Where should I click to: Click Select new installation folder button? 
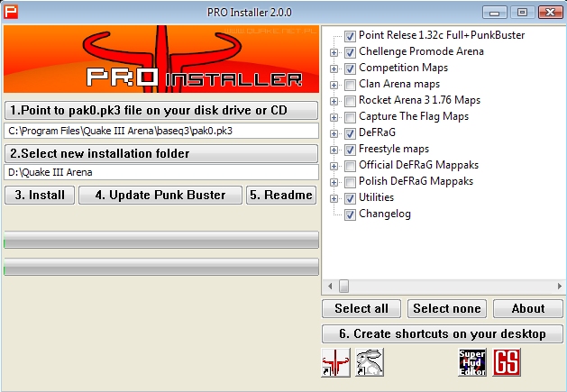[x=161, y=153]
